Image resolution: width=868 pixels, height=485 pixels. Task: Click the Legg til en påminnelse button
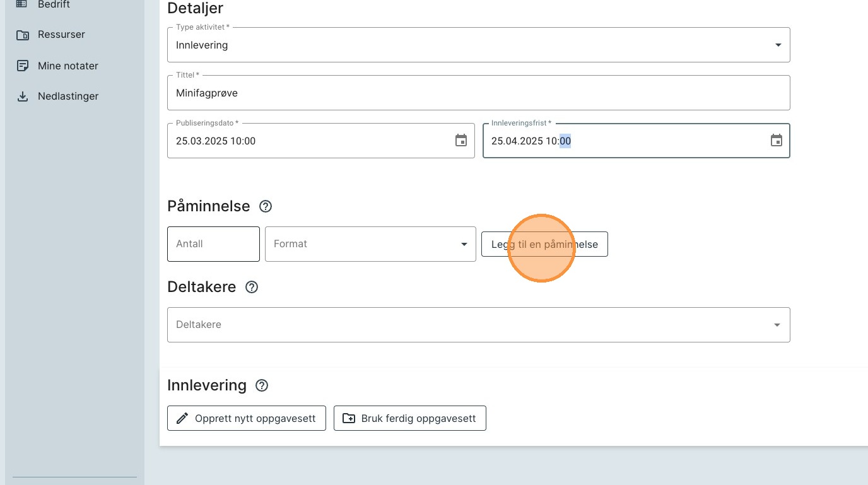(x=544, y=244)
